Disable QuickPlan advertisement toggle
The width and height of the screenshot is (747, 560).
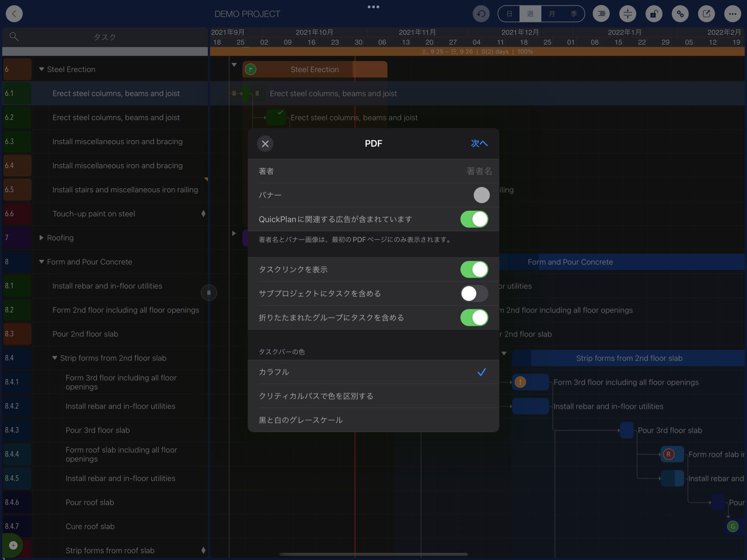click(x=474, y=219)
